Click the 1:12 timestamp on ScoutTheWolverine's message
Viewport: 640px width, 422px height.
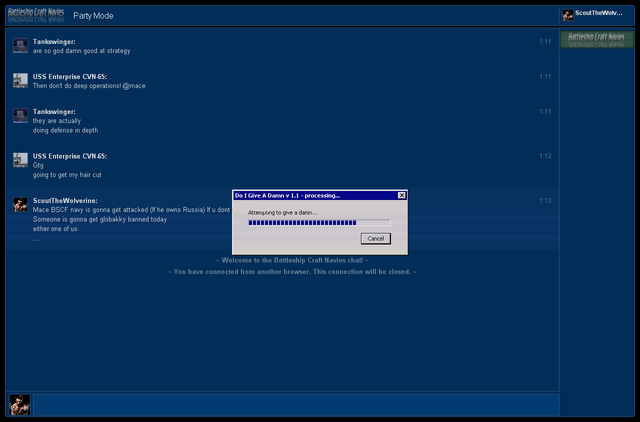click(x=545, y=200)
